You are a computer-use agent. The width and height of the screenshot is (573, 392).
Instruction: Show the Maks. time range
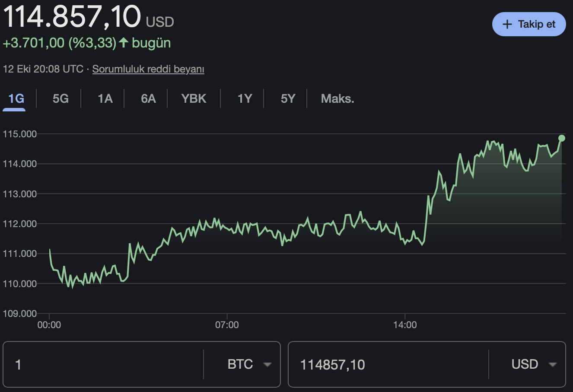[337, 99]
